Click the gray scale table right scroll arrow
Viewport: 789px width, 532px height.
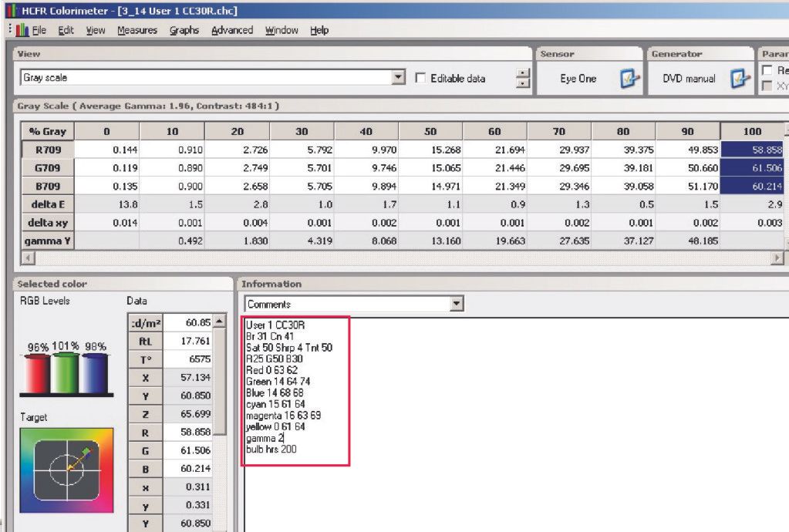[x=777, y=258]
